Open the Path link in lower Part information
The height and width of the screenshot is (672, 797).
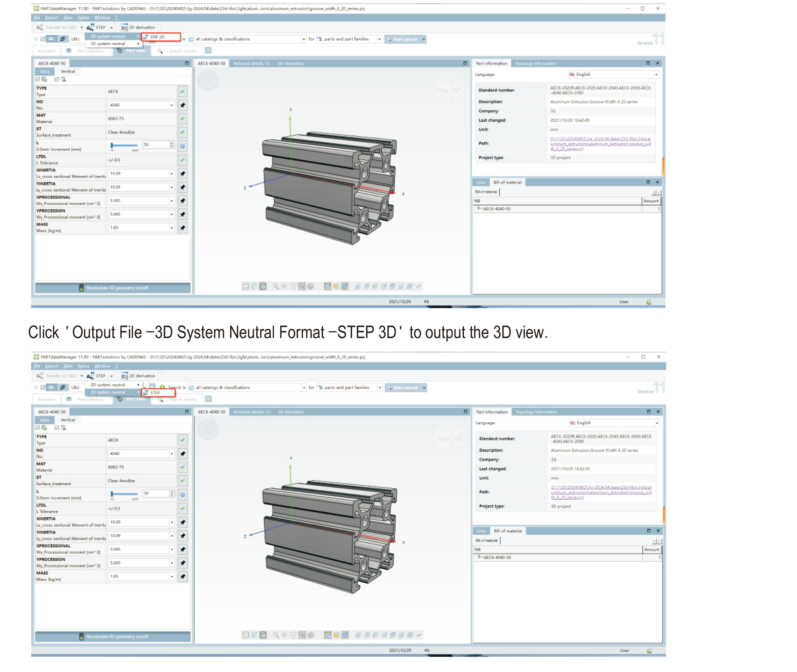pos(601,492)
